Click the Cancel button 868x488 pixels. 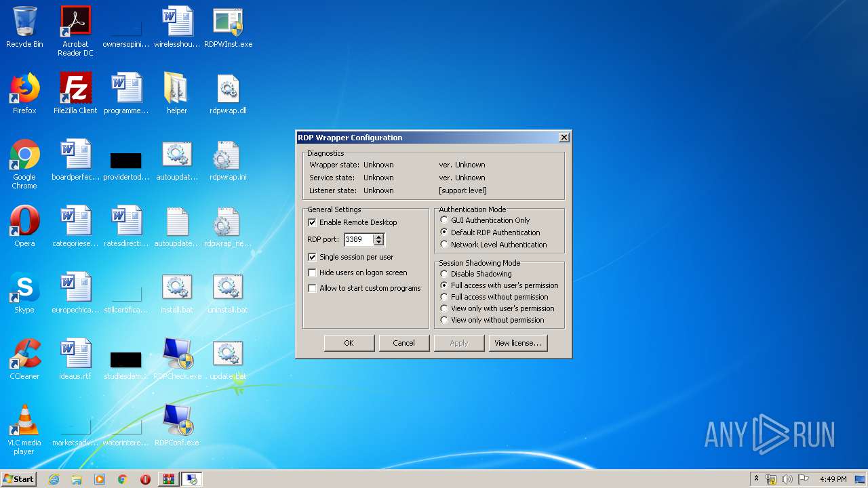(403, 343)
